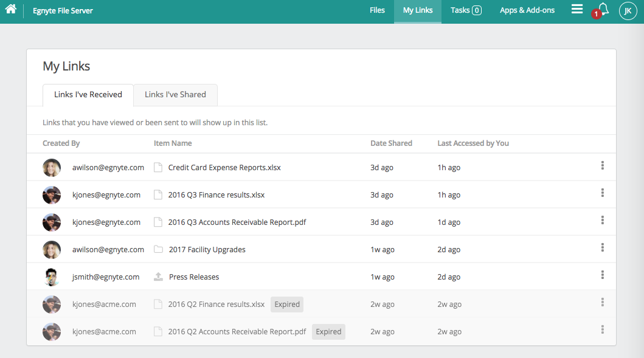Open expired 2016 Q2 Finance results.xlsx

(x=216, y=305)
